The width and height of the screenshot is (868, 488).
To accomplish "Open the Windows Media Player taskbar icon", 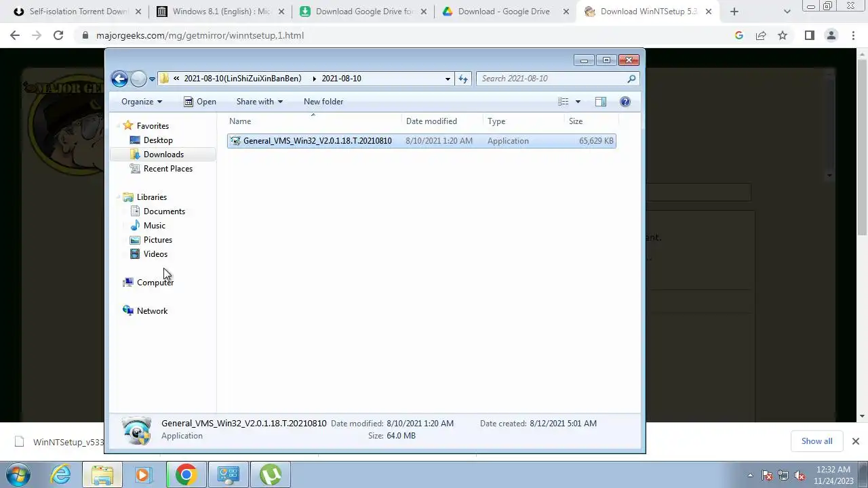I will 142,475.
